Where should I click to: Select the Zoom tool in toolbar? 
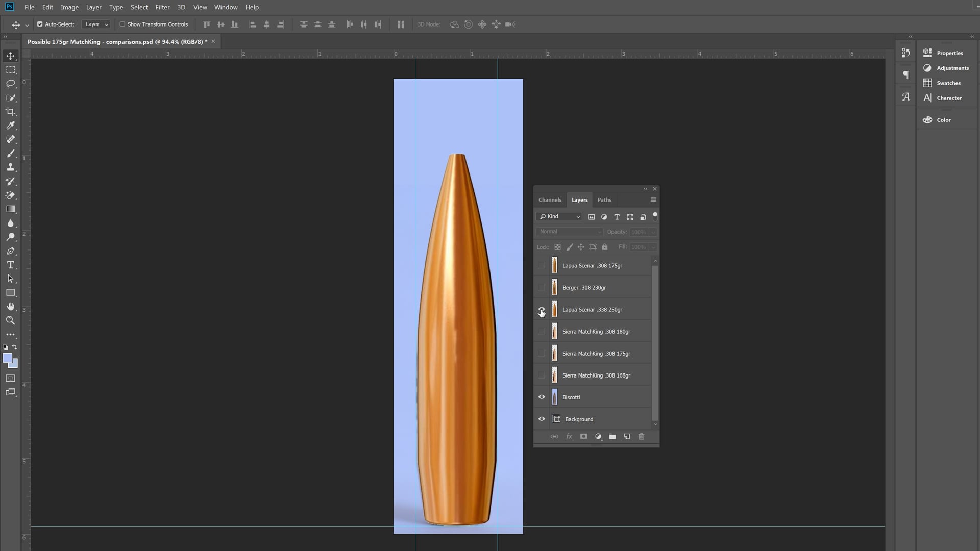coord(10,320)
